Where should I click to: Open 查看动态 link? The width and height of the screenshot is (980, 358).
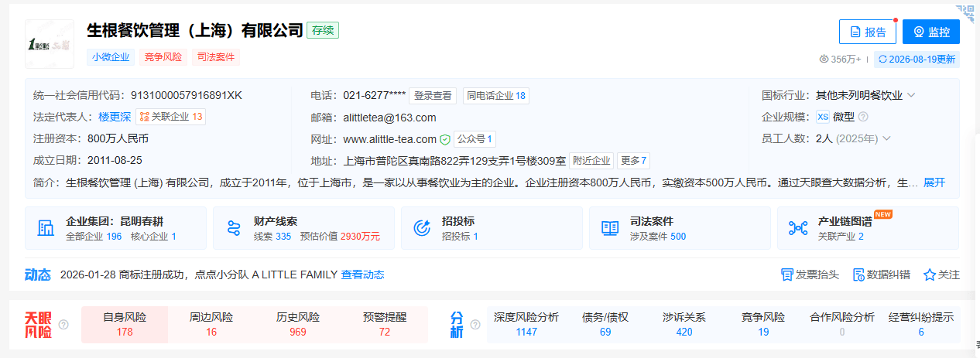pos(362,274)
